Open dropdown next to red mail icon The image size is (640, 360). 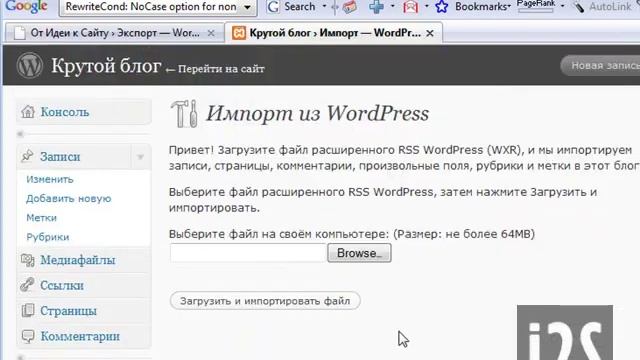pyautogui.click(x=427, y=6)
